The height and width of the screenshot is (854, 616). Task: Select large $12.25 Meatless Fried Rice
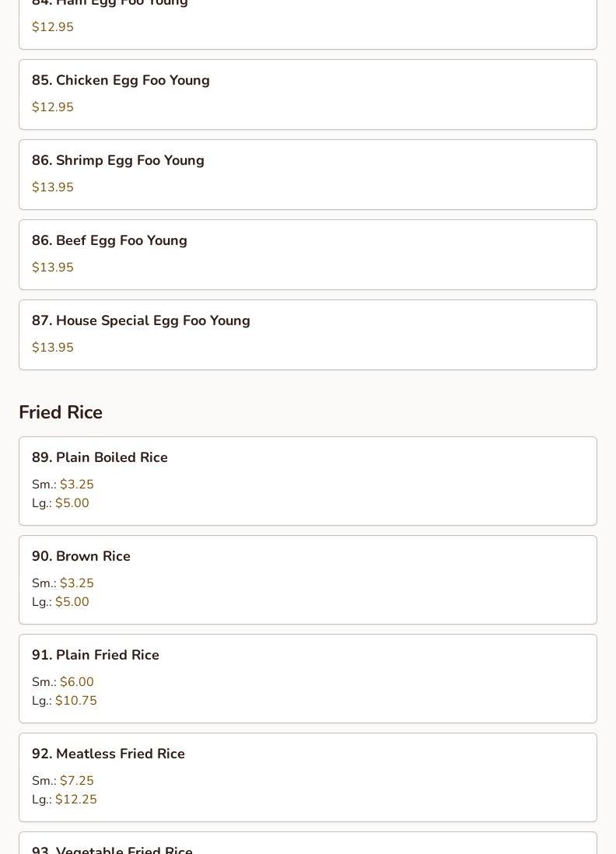pos(76,800)
